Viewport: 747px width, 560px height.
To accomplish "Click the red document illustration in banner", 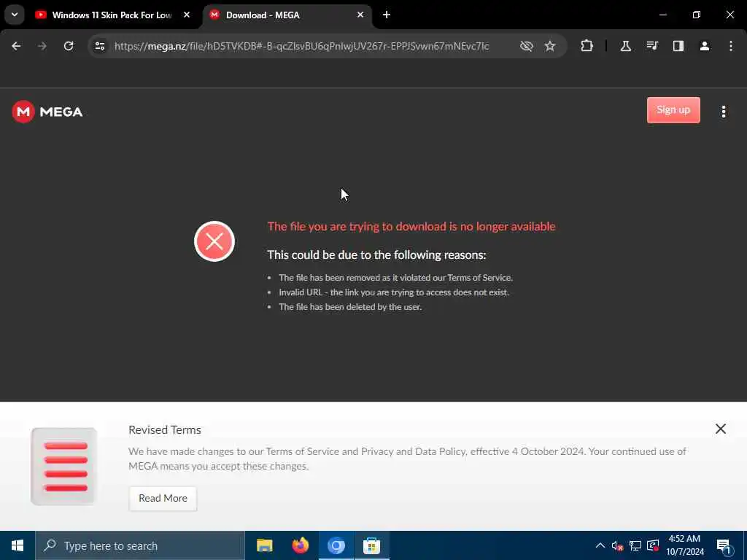I will [x=64, y=466].
